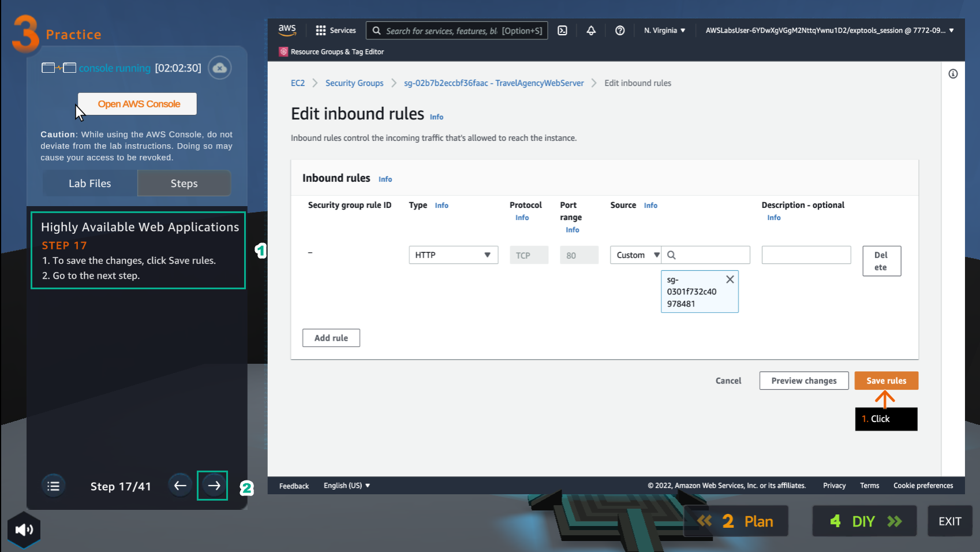Open the EC2 breadcrumb link
Viewport: 980px width, 552px height.
click(298, 83)
